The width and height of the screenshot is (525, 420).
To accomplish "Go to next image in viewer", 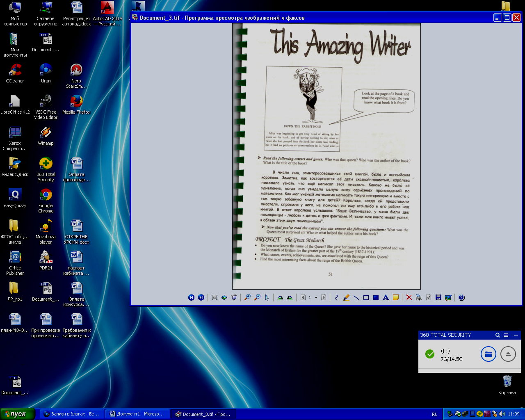I will click(x=201, y=297).
